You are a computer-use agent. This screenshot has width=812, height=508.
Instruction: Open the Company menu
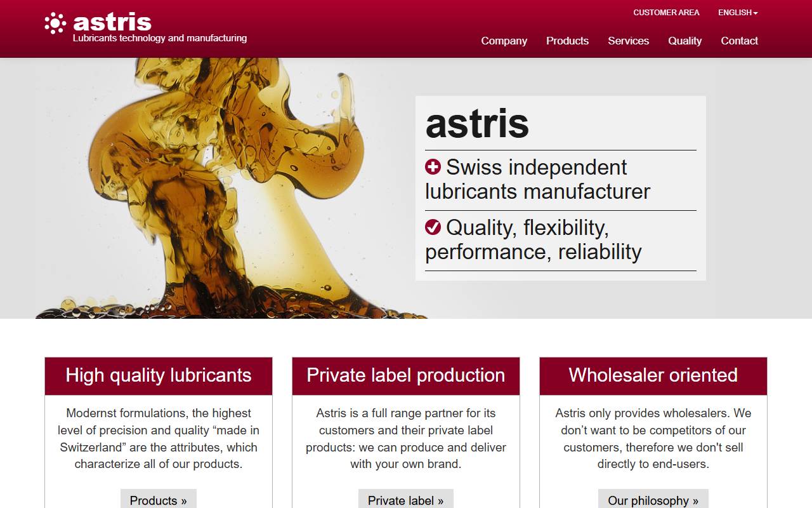click(x=504, y=41)
